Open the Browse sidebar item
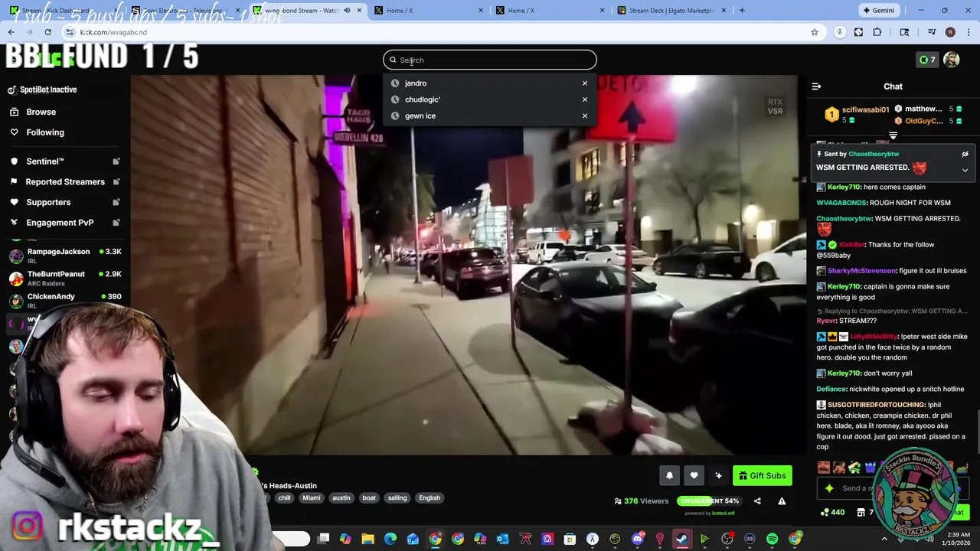Screen dimensions: 980x551 [x=41, y=112]
